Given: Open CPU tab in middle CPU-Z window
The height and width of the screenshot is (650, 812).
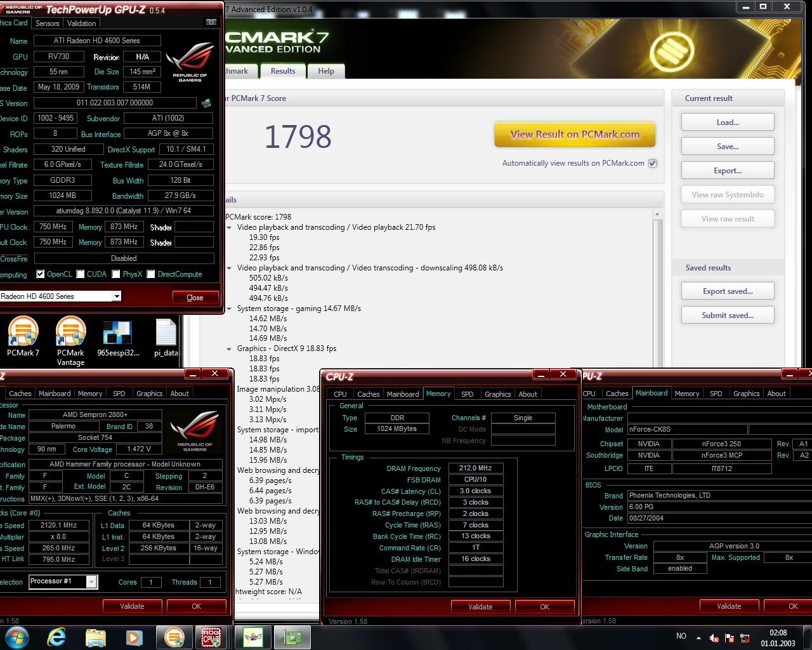Looking at the screenshot, I should (341, 394).
